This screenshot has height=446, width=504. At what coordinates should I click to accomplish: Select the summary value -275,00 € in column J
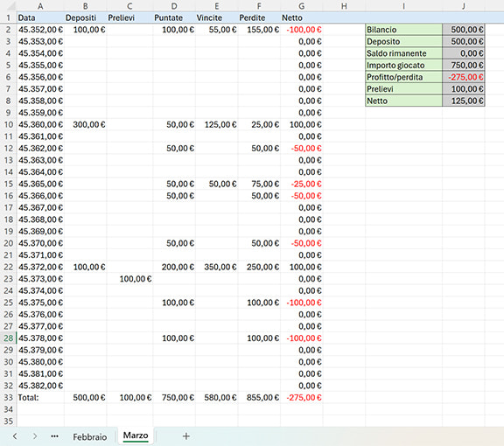[x=464, y=77]
